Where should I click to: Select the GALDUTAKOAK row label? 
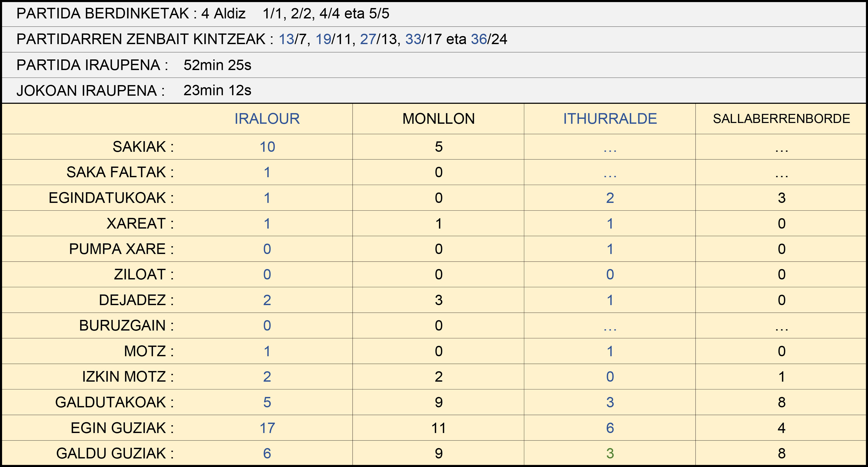[x=115, y=402]
